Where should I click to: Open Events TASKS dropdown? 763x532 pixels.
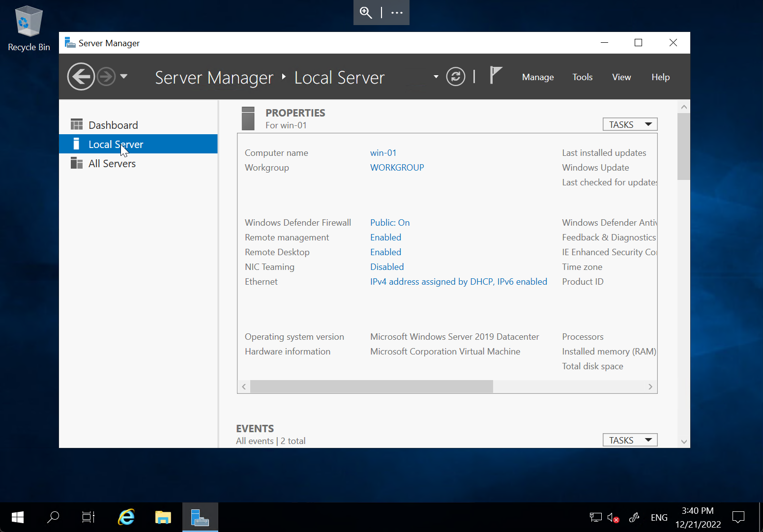tap(630, 440)
